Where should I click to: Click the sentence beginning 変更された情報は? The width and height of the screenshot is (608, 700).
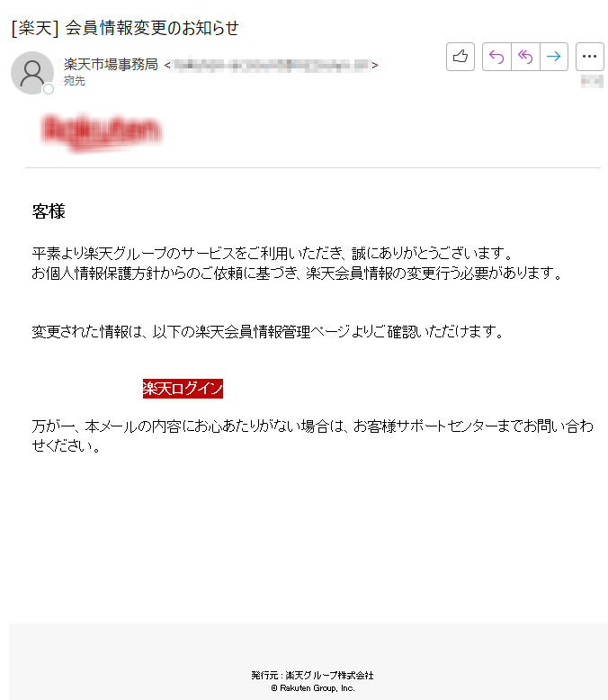(x=268, y=332)
